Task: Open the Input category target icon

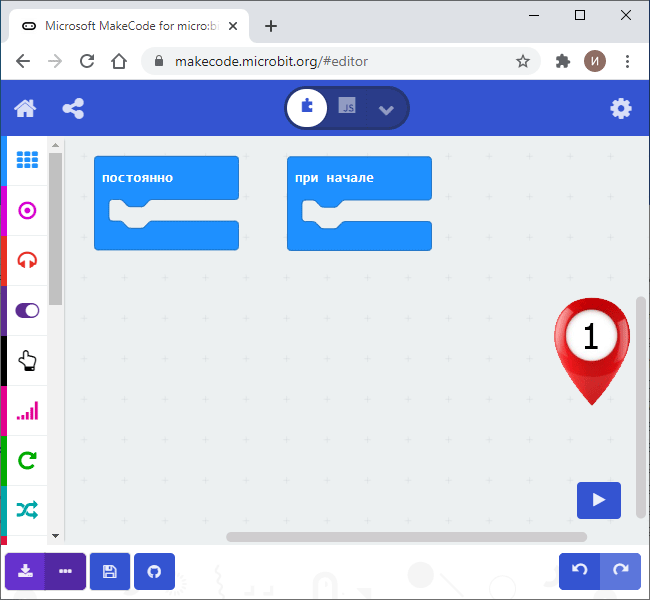Action: pyautogui.click(x=27, y=211)
